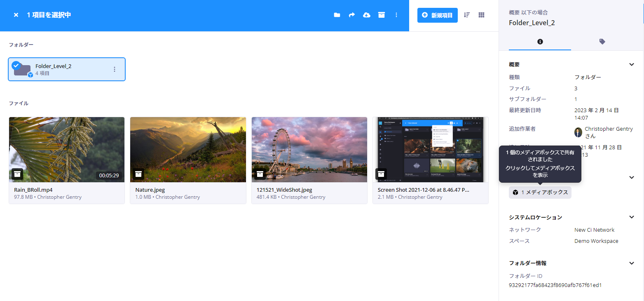The width and height of the screenshot is (644, 301).
Task: Collapse the システムロケーション section
Action: (631, 217)
